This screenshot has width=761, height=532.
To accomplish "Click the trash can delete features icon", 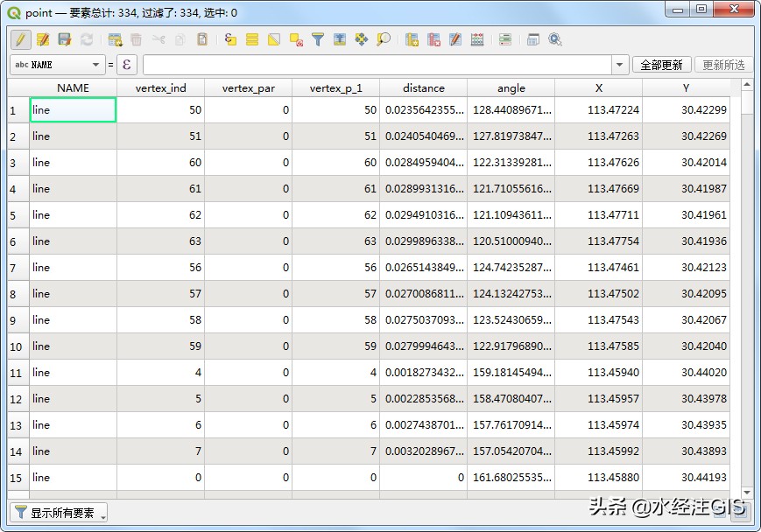I will tap(137, 39).
